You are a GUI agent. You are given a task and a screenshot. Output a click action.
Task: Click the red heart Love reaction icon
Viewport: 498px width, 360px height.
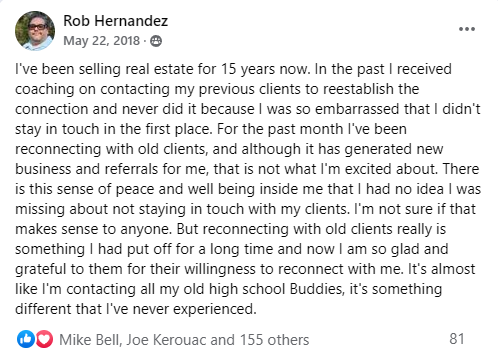point(44,339)
